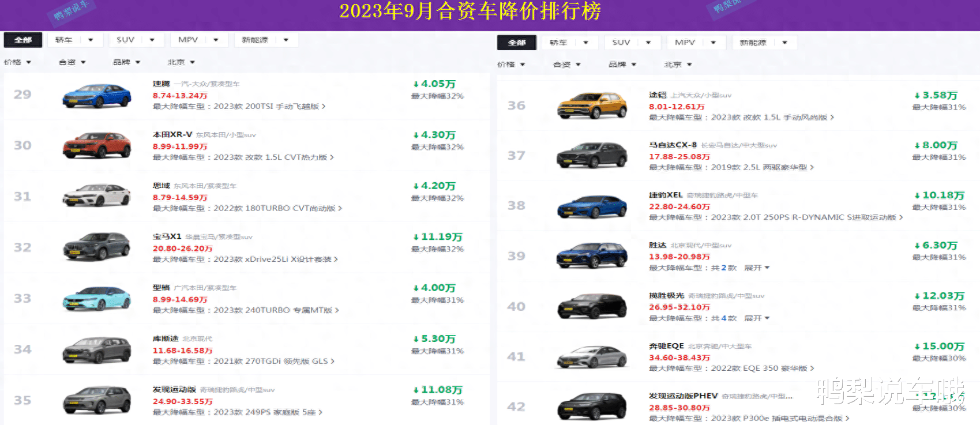Open the 奔驰EQE model title
This screenshot has height=425, width=980.
(667, 346)
